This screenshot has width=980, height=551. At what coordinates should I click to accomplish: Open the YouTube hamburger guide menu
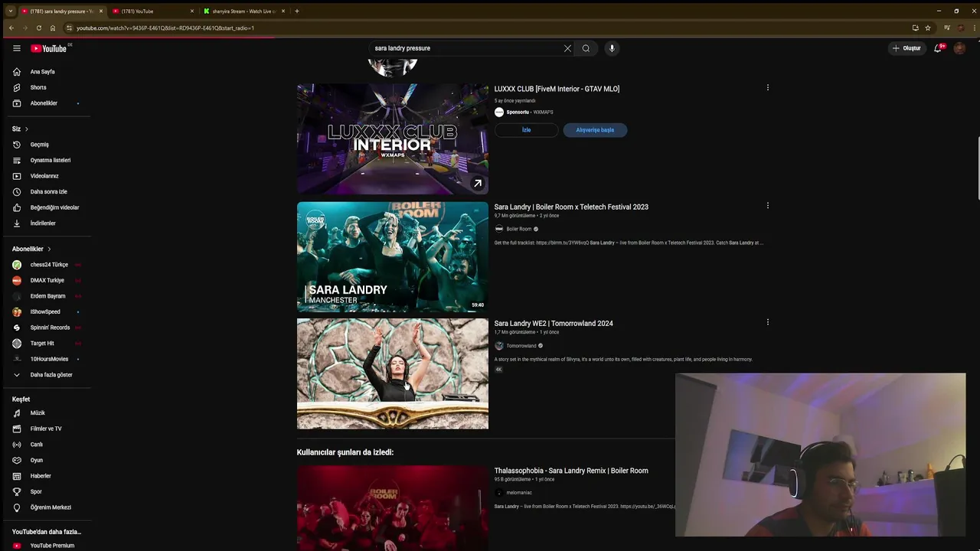(x=17, y=48)
